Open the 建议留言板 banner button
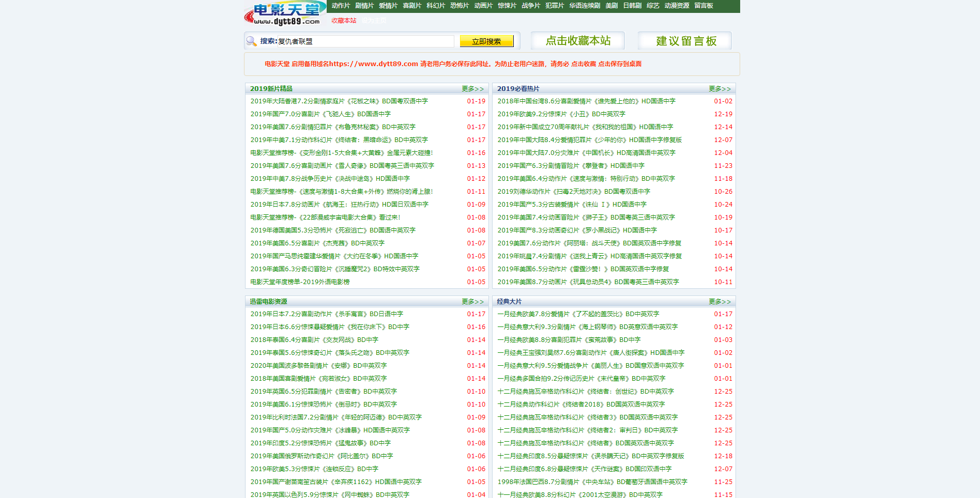This screenshot has width=980, height=498. point(685,41)
